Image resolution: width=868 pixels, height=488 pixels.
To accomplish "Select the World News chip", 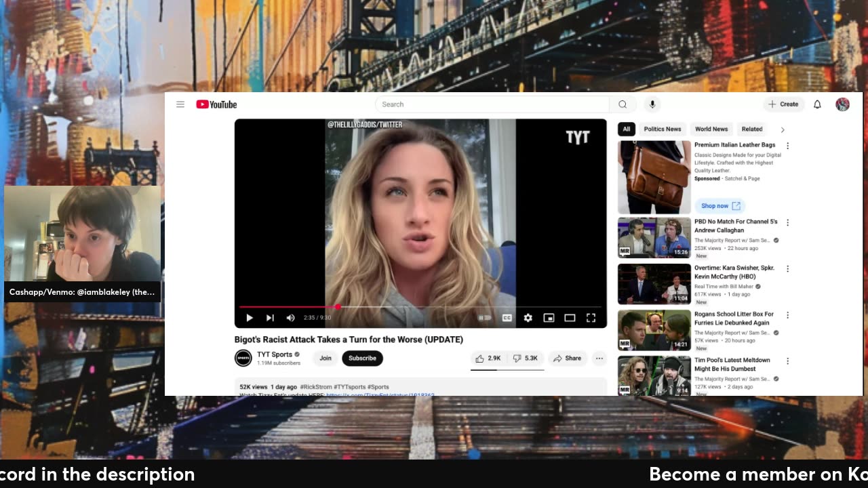I will pos(711,129).
